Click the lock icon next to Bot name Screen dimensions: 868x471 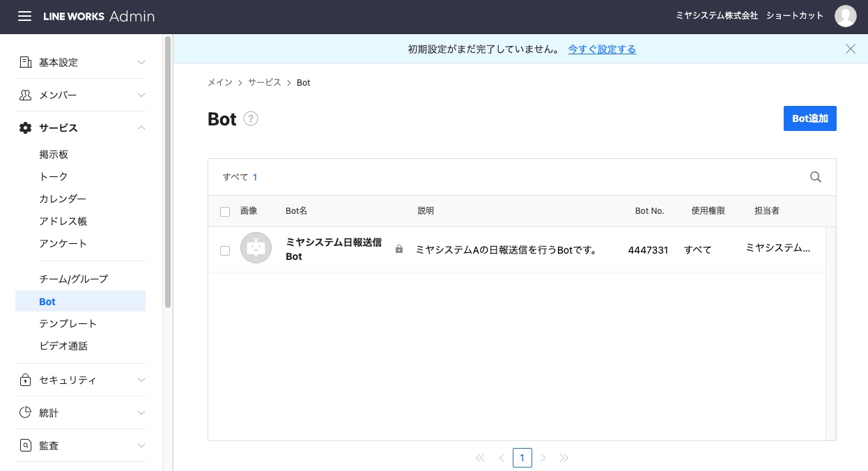tap(399, 249)
